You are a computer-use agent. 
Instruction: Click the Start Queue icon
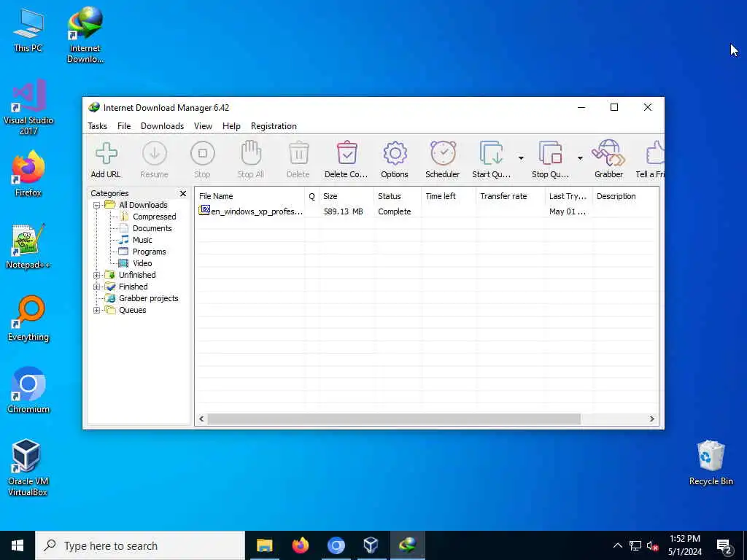(491, 153)
